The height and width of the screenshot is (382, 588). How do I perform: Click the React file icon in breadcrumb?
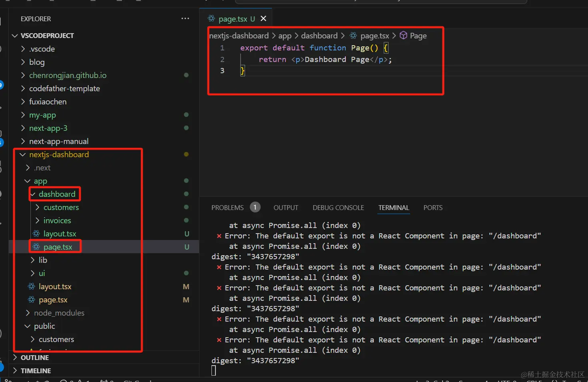pyautogui.click(x=353, y=36)
